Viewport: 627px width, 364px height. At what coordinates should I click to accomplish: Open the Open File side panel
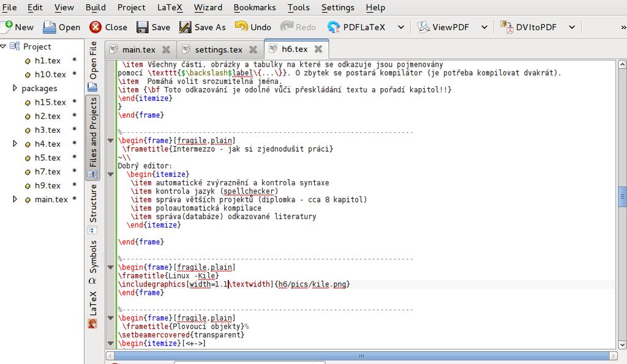click(93, 66)
